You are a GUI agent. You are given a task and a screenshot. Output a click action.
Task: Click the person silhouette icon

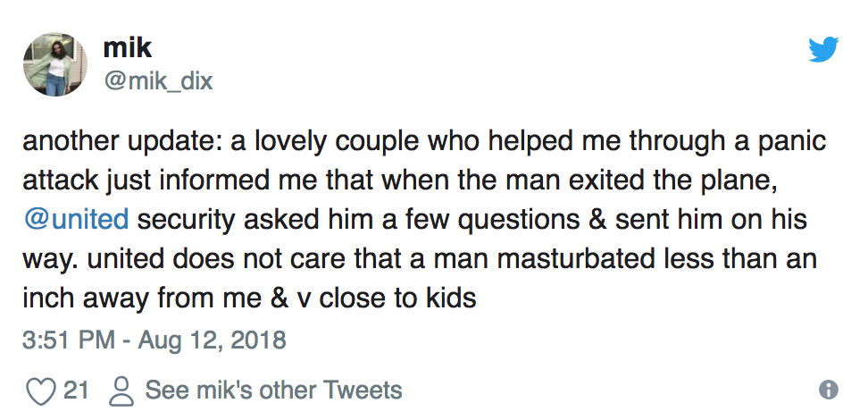[121, 391]
